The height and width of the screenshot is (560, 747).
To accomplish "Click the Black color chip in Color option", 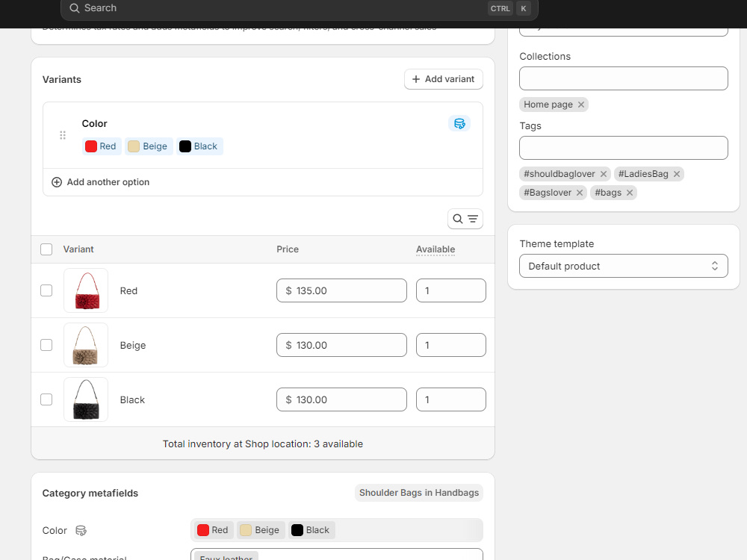I will click(199, 146).
